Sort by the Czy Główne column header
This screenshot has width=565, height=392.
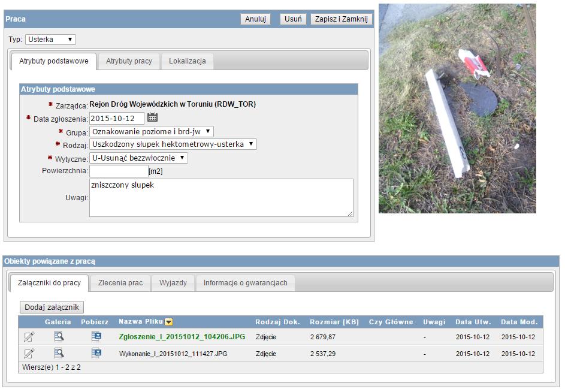(391, 322)
